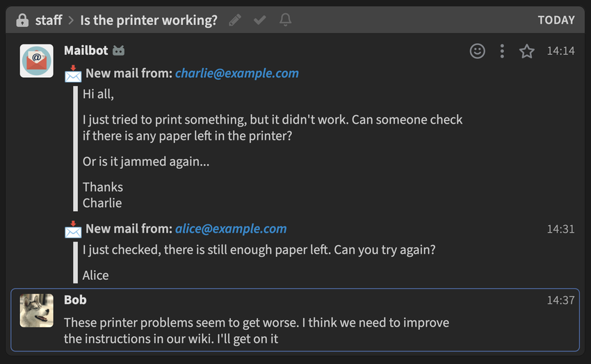Screen dimensions: 591x364
Task: Open the "Is the printer working?" topic
Action: [149, 20]
